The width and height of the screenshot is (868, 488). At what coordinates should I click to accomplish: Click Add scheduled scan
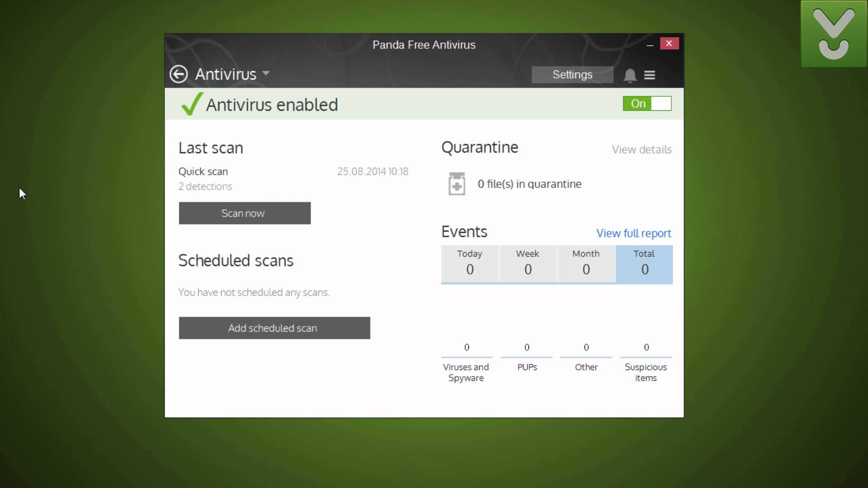pyautogui.click(x=274, y=328)
